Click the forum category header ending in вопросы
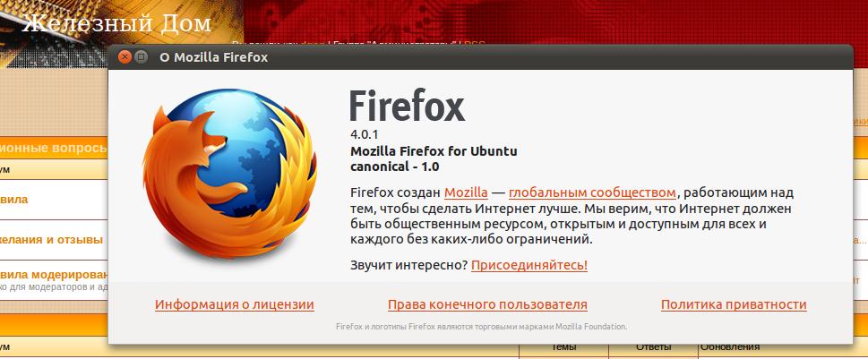 tap(54, 148)
